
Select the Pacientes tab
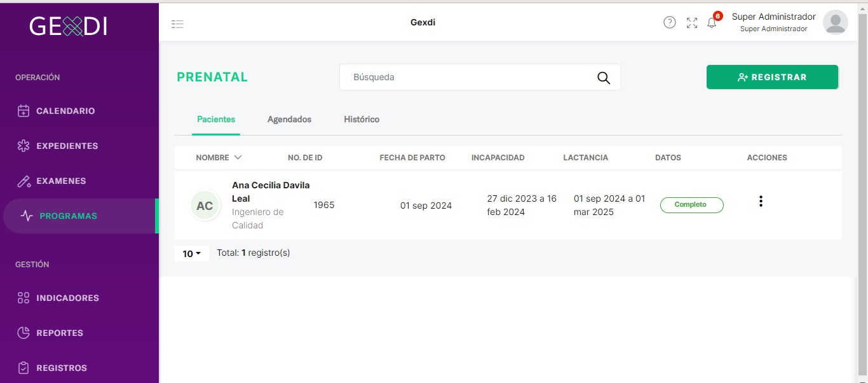tap(216, 120)
